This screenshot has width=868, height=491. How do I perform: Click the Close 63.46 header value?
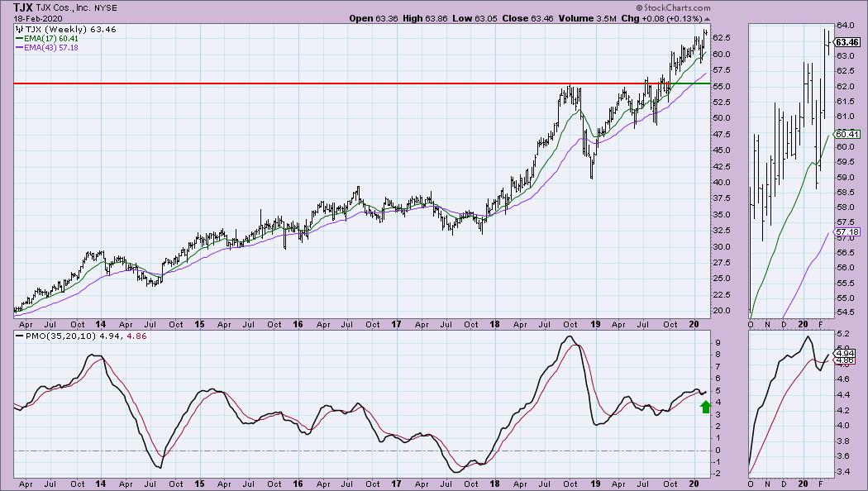pyautogui.click(x=527, y=18)
